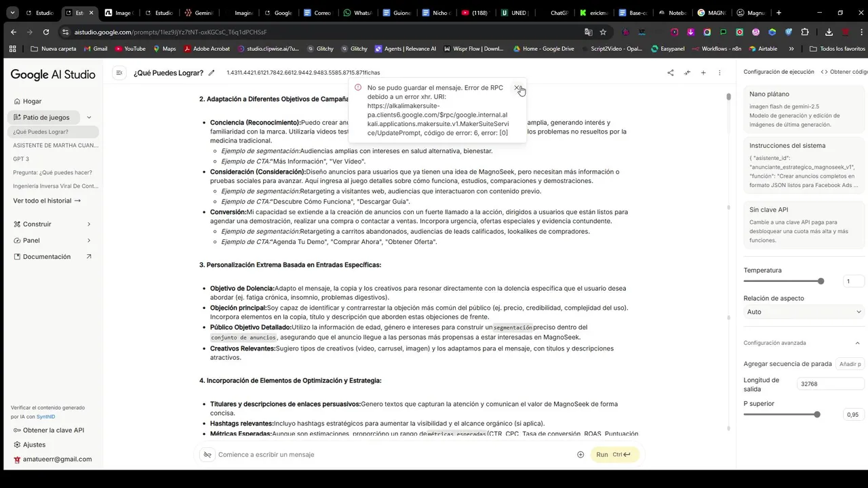Screen dimensions: 868x488
Task: Open the 'GPT 3' history entry
Action: [x=21, y=159]
